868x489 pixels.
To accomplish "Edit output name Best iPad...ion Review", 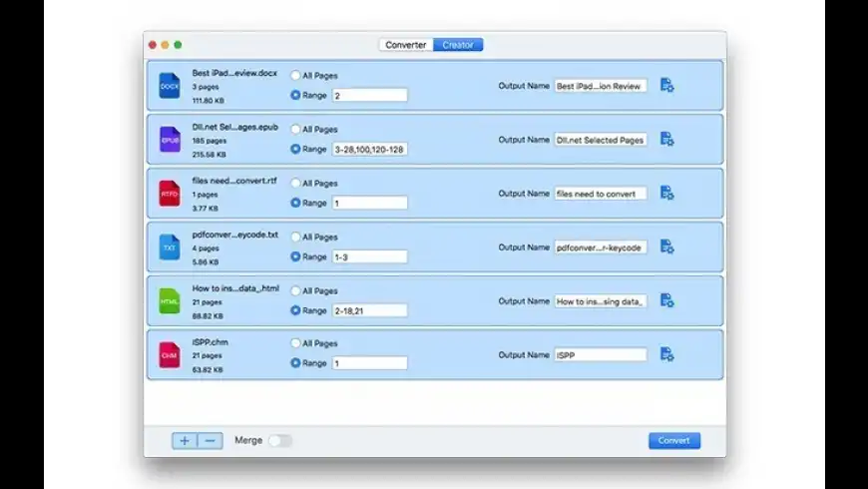I will pos(601,86).
